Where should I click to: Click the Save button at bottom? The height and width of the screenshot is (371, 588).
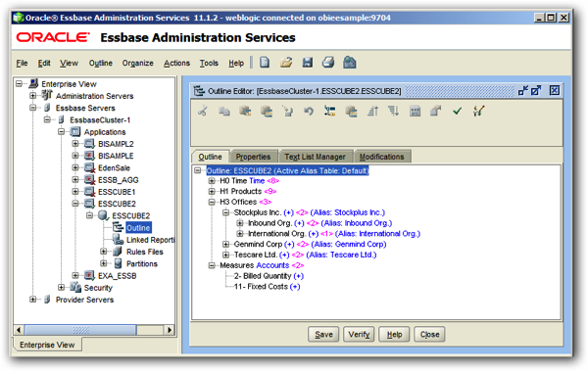click(x=323, y=334)
